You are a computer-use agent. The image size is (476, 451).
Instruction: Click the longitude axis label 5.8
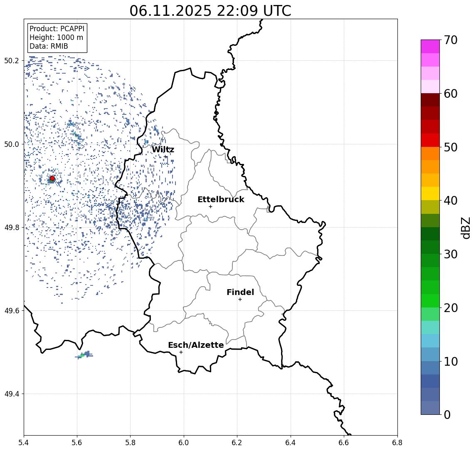(x=130, y=443)
